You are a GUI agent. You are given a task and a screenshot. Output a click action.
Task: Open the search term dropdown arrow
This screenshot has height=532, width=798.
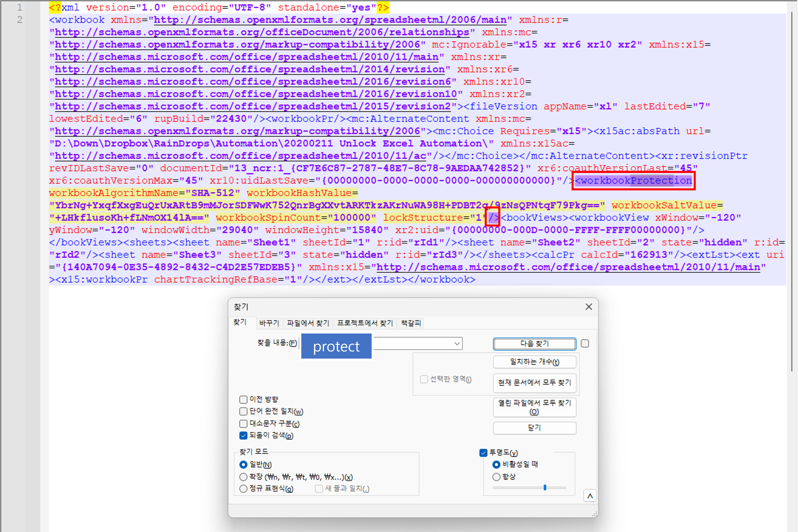457,344
